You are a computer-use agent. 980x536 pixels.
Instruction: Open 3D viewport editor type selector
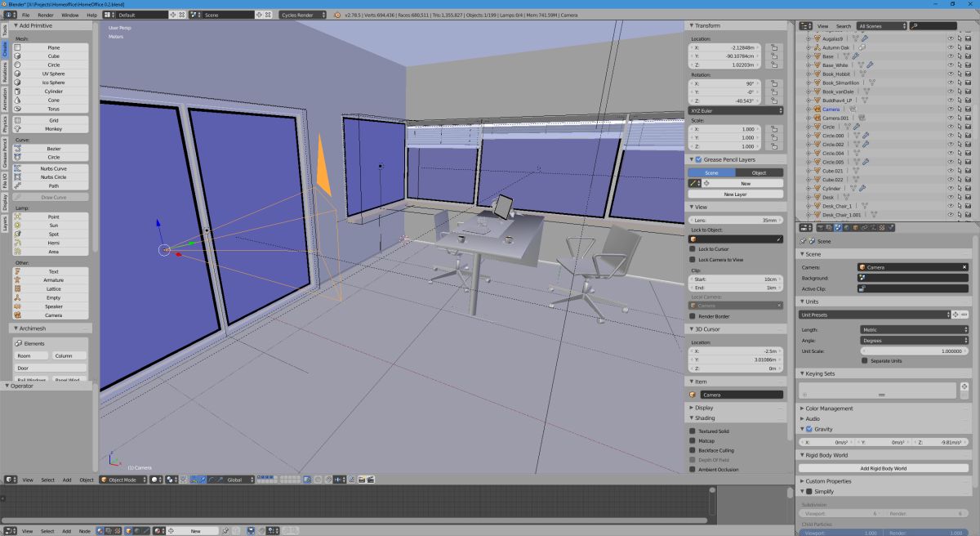11,480
